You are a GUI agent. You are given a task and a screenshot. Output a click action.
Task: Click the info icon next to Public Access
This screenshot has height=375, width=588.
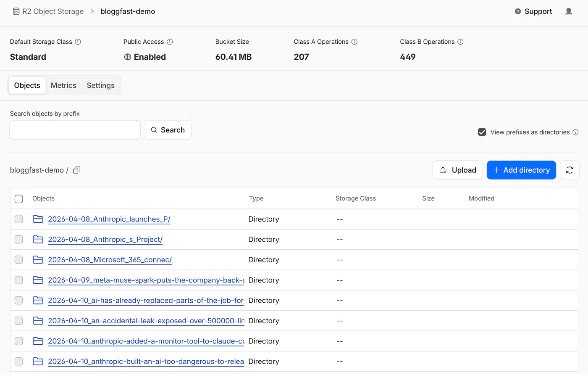click(170, 42)
